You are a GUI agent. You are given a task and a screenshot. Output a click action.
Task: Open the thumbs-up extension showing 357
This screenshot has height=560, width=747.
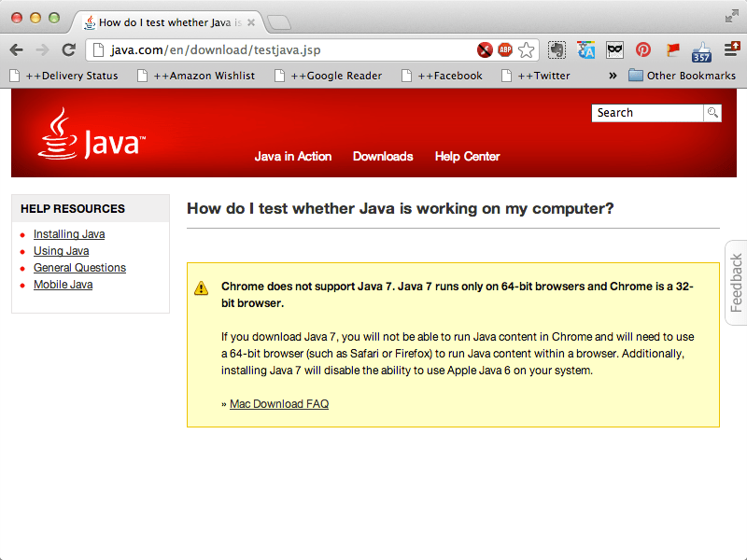(x=701, y=51)
